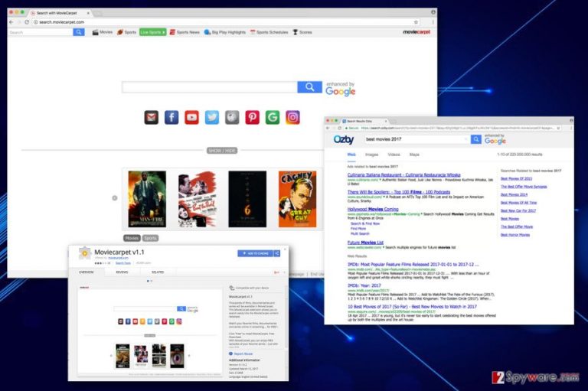588x391 pixels.
Task: Toggle the SHOW / HIDE button
Action: pyautogui.click(x=222, y=151)
